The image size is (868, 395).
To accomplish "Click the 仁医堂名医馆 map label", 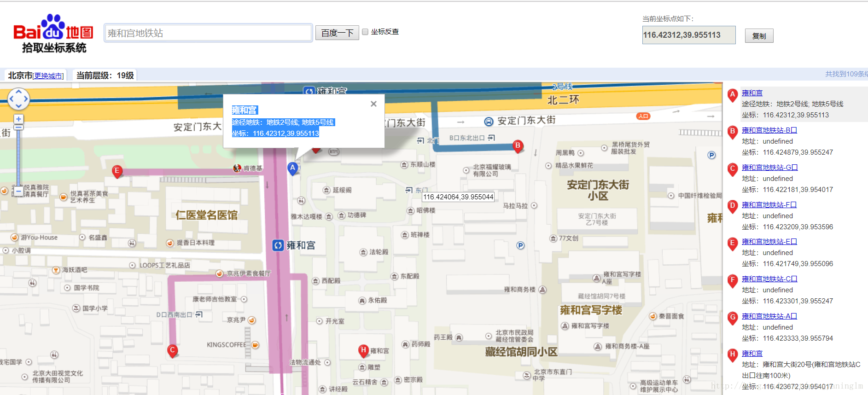I will [206, 215].
